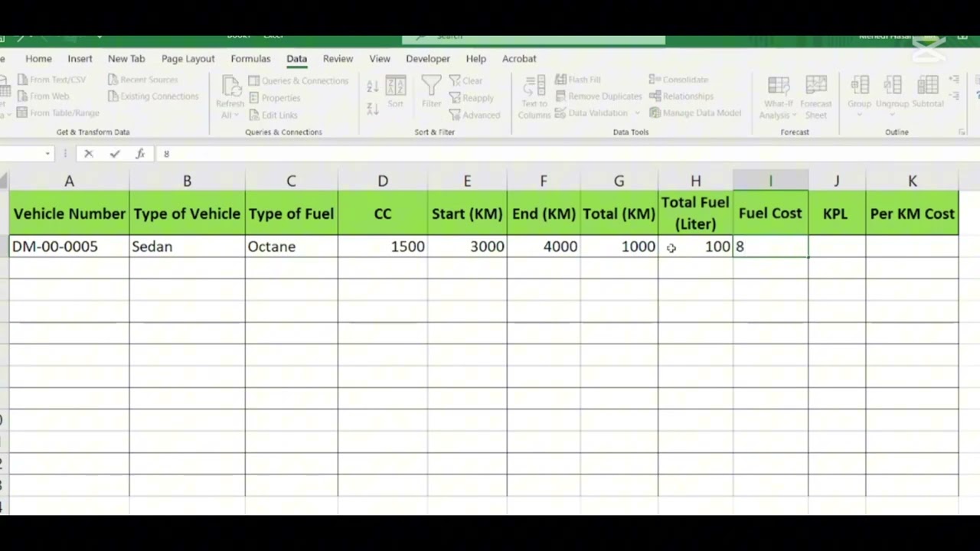This screenshot has width=980, height=551.
Task: Click the 'Per KM Cost' header cell
Action: [x=912, y=214]
